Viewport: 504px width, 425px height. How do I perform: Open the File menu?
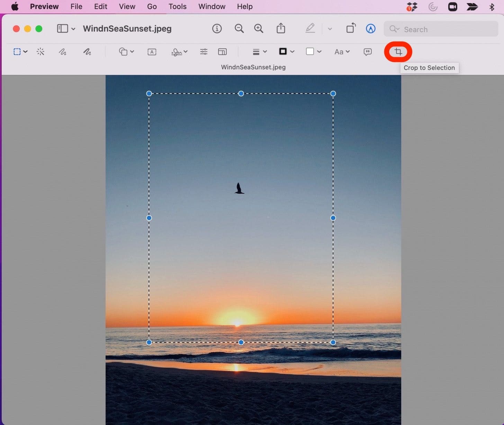(76, 7)
